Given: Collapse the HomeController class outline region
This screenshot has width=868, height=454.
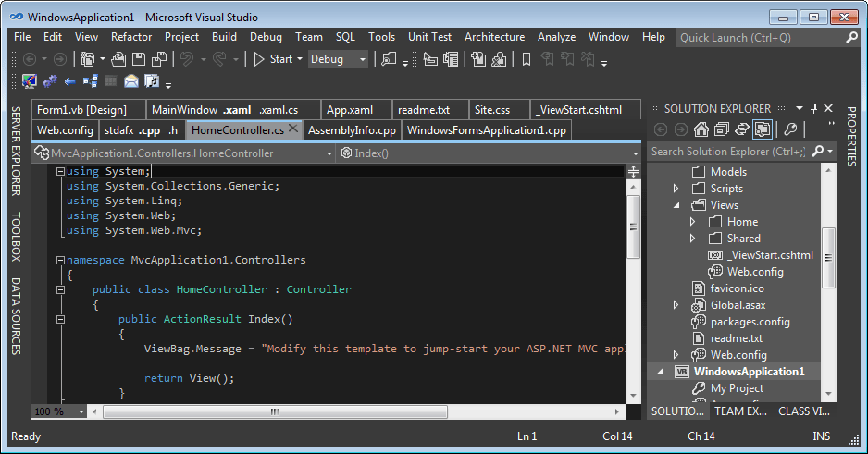Looking at the screenshot, I should pyautogui.click(x=60, y=289).
